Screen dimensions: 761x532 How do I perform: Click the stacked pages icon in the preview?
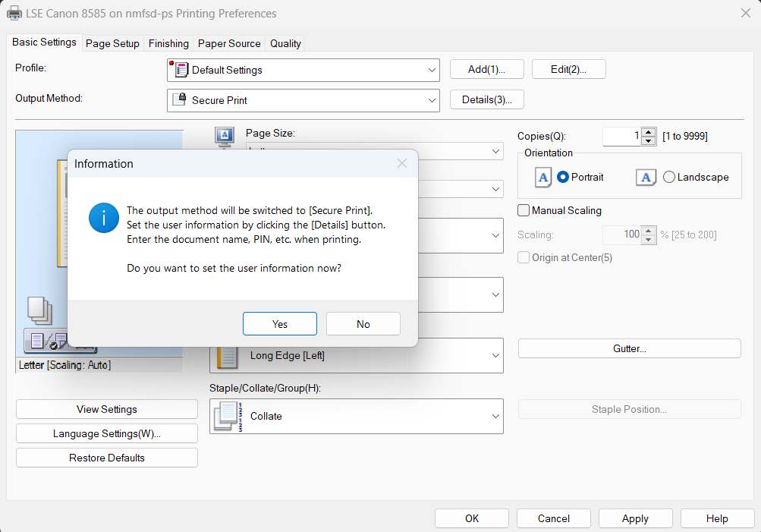pyautogui.click(x=39, y=310)
